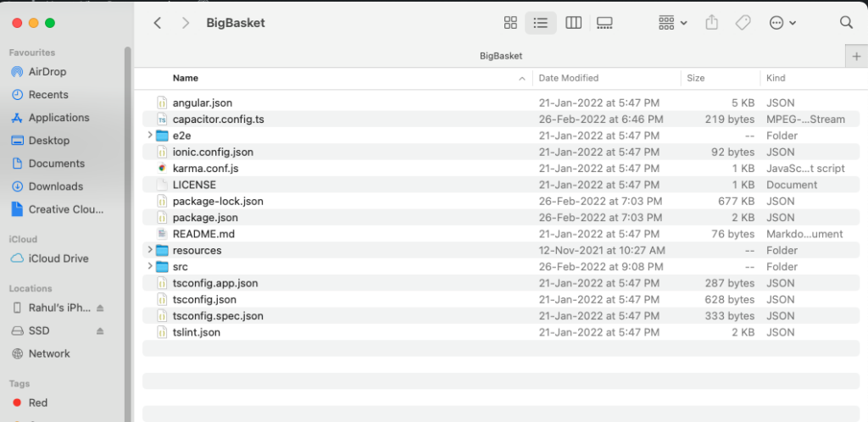Screen dimensions: 868x422
Task: Go back with the left chevron button
Action: pos(158,23)
